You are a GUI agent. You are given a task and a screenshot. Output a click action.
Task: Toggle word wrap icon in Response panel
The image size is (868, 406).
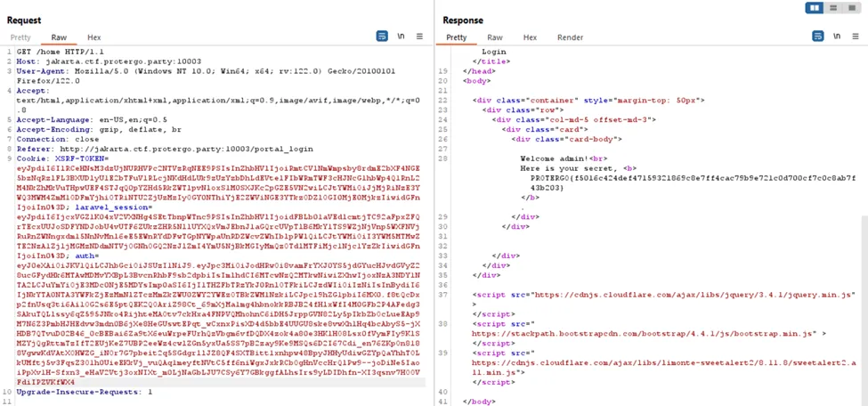point(816,37)
